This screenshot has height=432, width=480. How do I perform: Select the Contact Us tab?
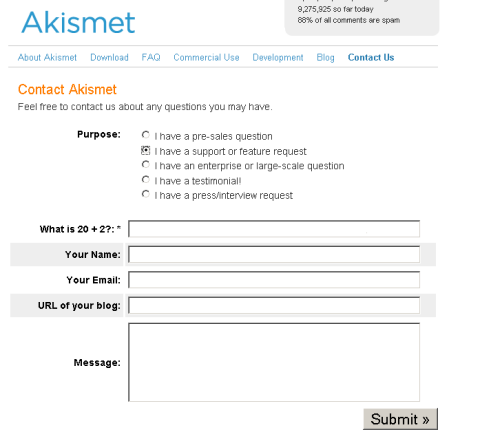(371, 57)
